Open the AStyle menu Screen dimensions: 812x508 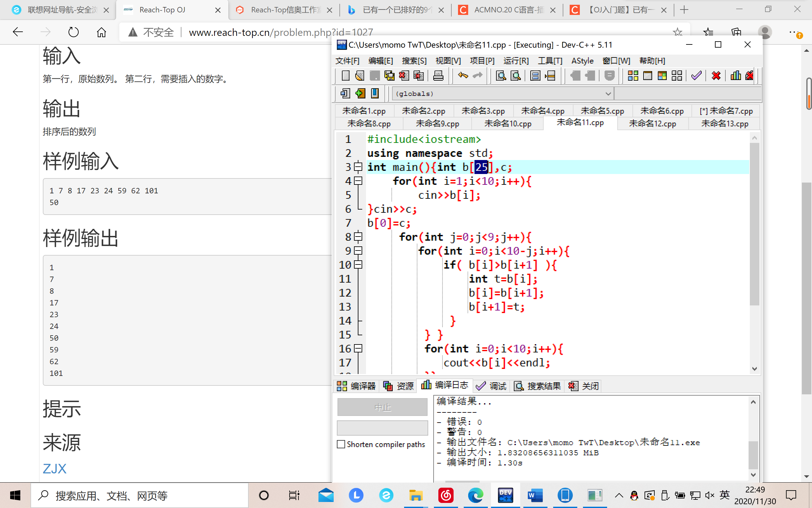pyautogui.click(x=582, y=61)
